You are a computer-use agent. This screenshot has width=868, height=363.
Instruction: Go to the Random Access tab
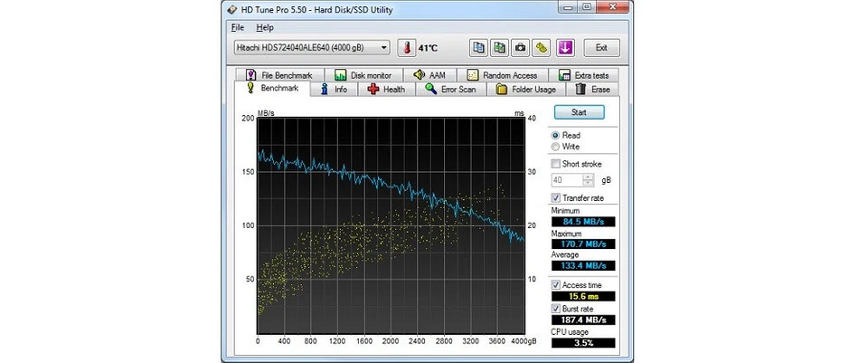tap(503, 75)
